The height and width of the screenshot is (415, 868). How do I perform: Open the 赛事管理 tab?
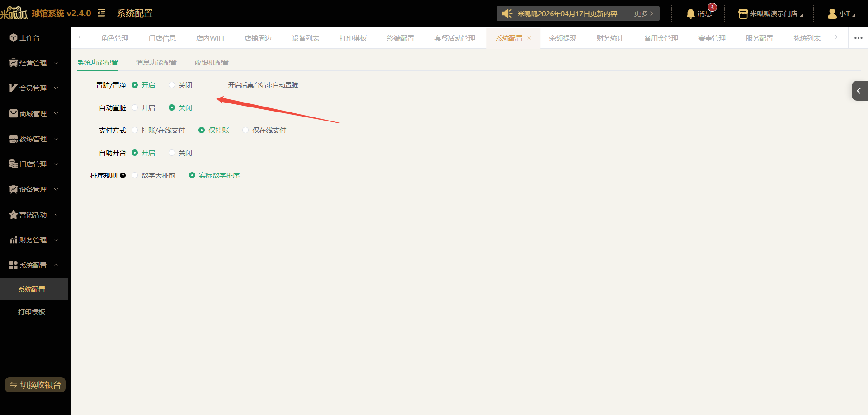(712, 38)
